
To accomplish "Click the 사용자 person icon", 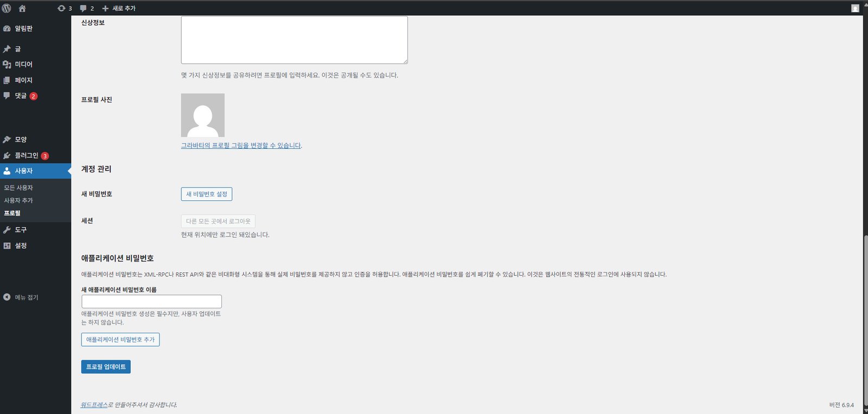I will (7, 171).
